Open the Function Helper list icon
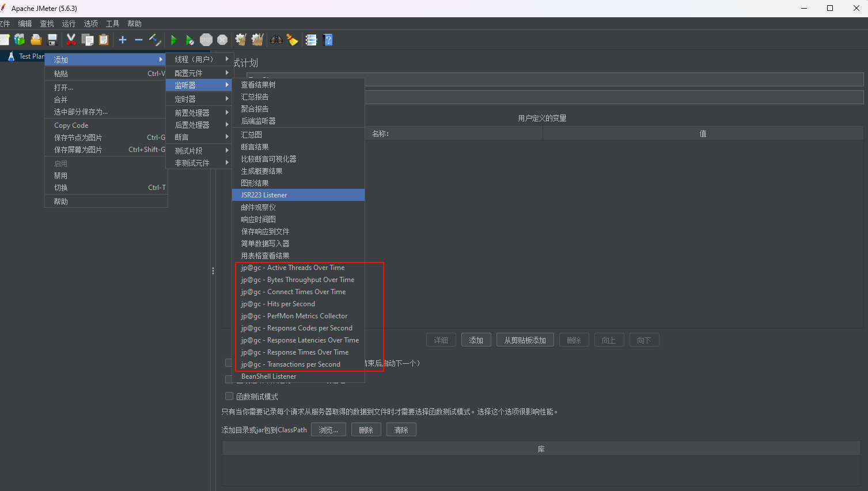The width and height of the screenshot is (868, 491). (311, 40)
